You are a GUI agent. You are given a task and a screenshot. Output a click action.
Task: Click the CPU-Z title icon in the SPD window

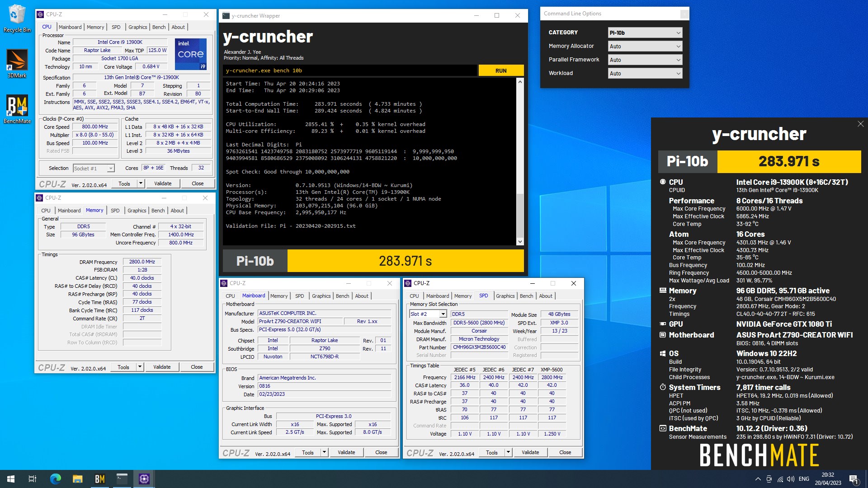coord(408,283)
